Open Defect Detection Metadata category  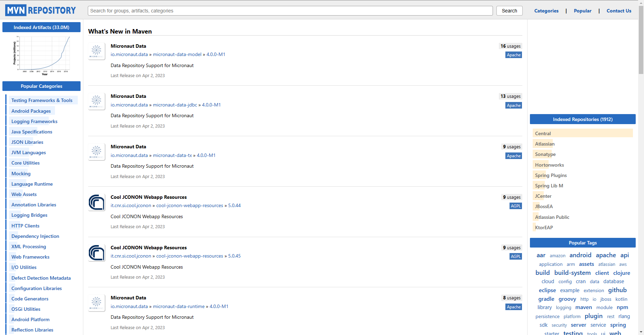(41, 278)
